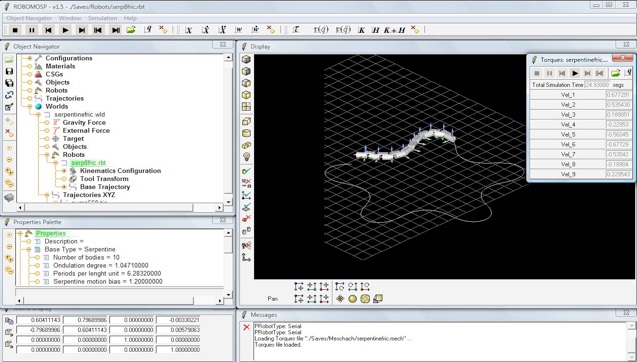Click the Object Navigator vertical scrollbar down arrow
This screenshot has width=637, height=362.
(228, 202)
